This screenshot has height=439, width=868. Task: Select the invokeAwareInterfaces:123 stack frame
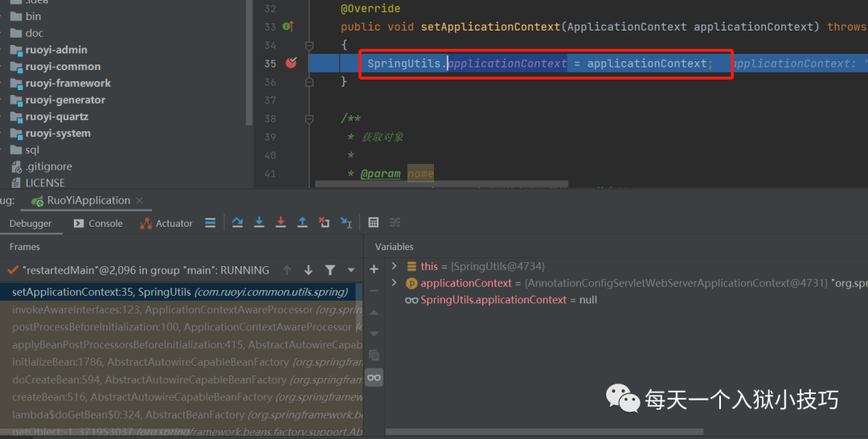tap(161, 310)
